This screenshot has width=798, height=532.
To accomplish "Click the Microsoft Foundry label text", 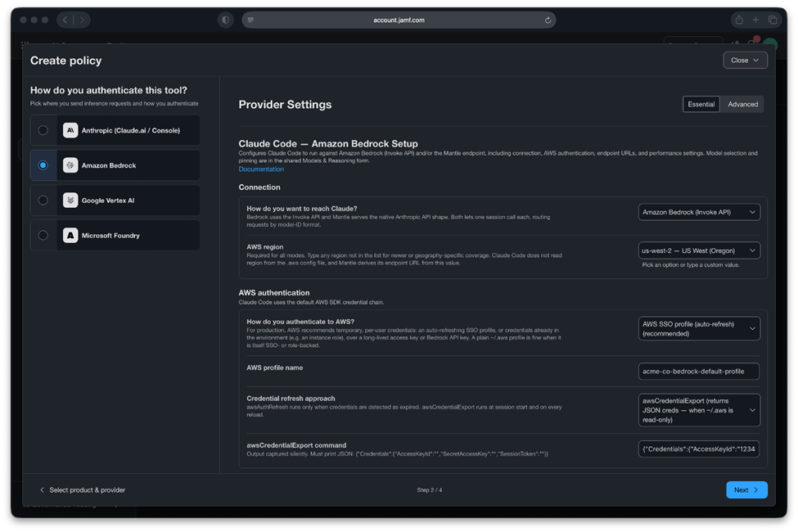I will click(x=110, y=235).
